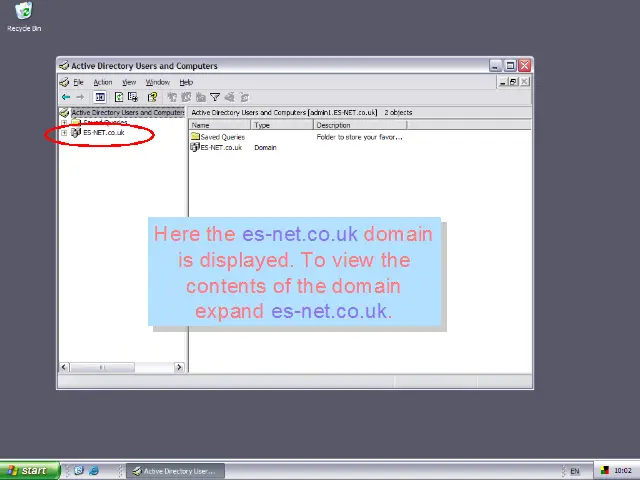Select ES-NET.co.uk in the console tree
The width and height of the screenshot is (640, 480).
[x=104, y=133]
